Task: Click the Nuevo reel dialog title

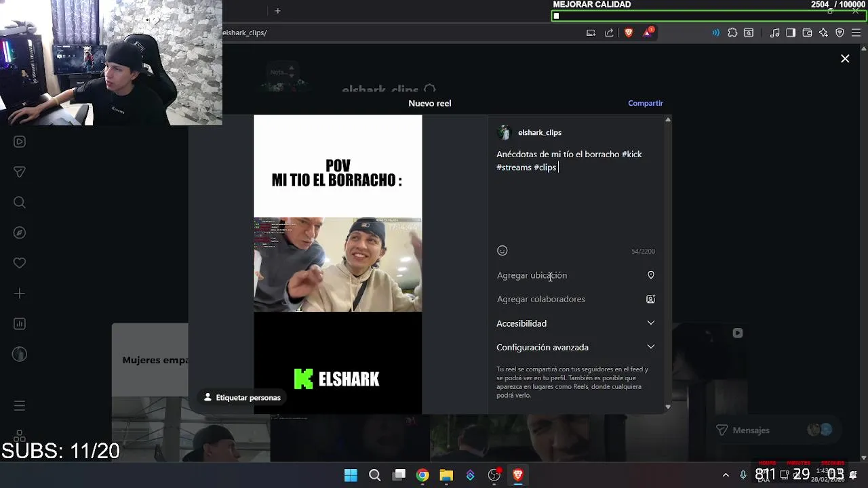Action: 430,103
